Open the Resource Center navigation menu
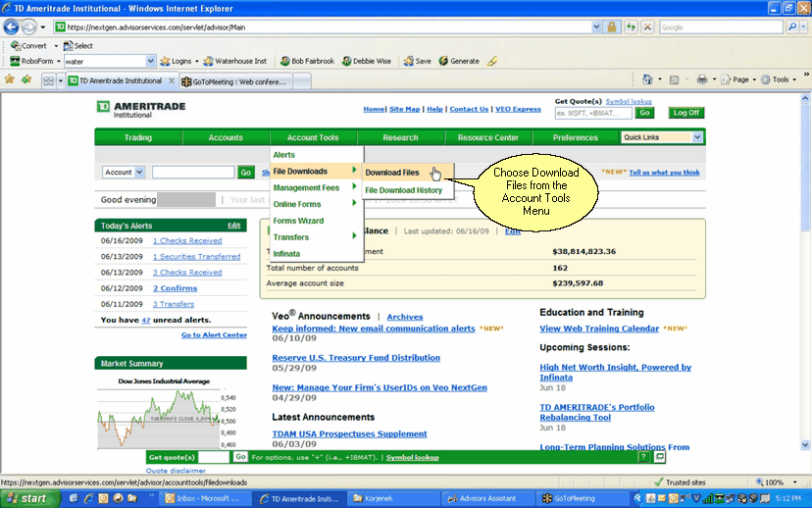The height and width of the screenshot is (508, 812). (x=487, y=137)
